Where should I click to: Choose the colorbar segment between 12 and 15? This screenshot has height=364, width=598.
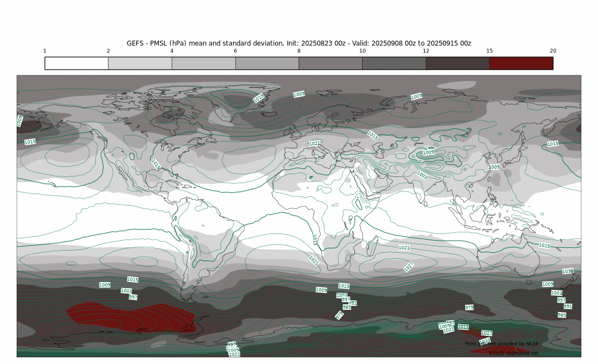pos(457,63)
